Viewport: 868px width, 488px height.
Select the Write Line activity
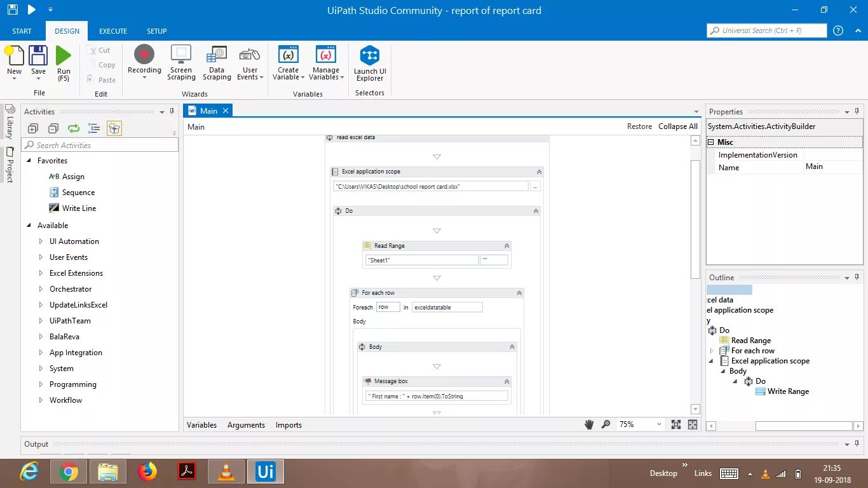(x=73, y=208)
